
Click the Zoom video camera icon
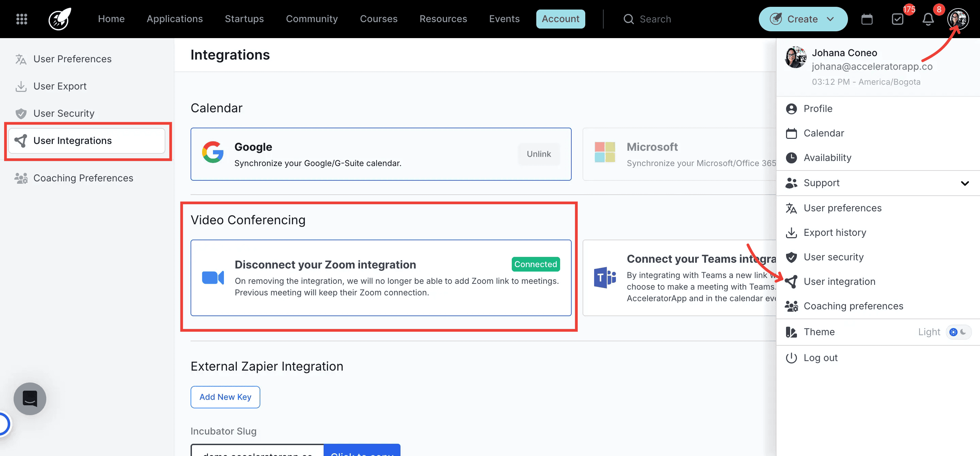(213, 278)
